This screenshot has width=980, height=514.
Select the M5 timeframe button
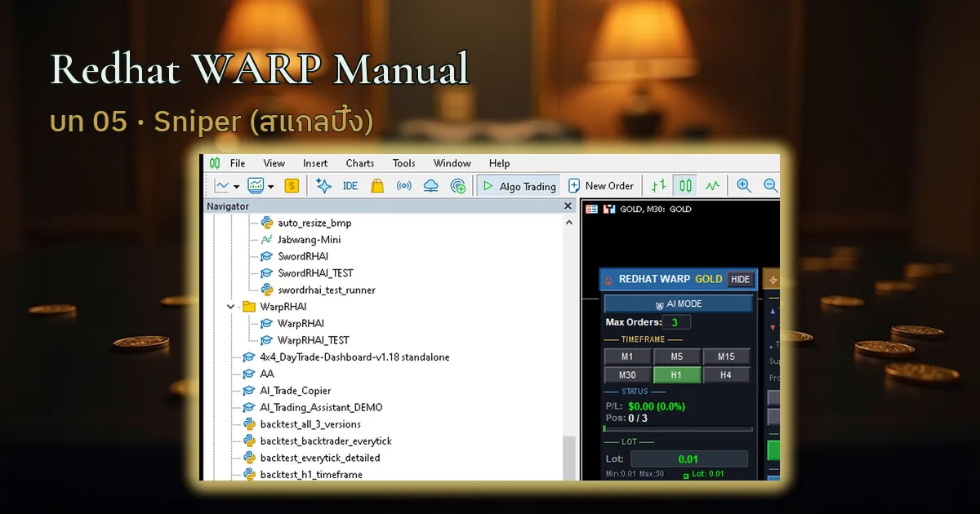(x=677, y=357)
